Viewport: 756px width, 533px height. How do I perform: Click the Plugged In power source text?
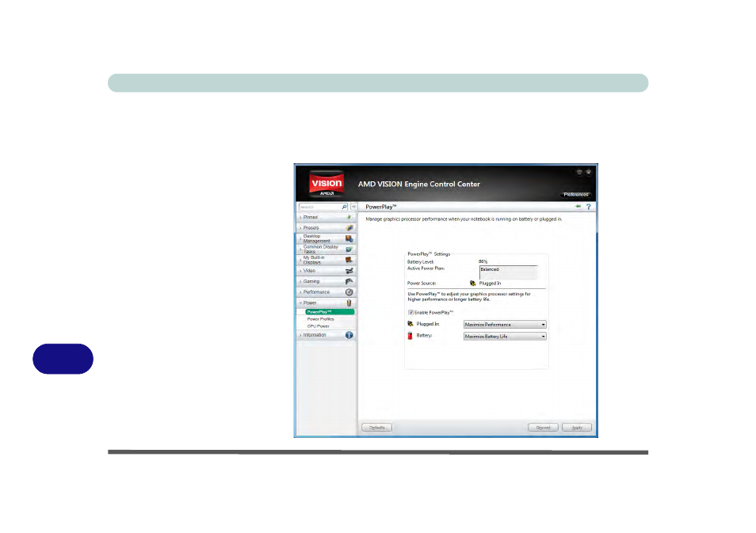490,284
